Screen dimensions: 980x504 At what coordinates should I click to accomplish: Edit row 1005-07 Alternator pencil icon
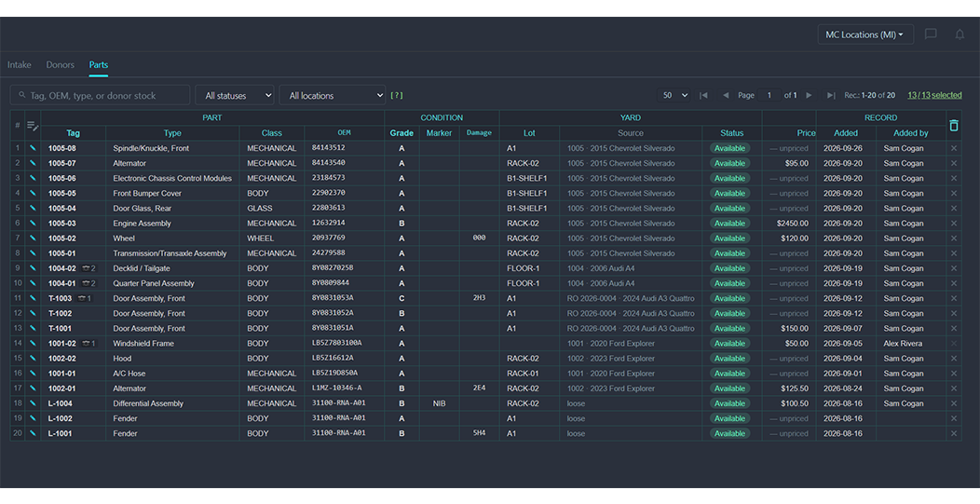(x=33, y=163)
